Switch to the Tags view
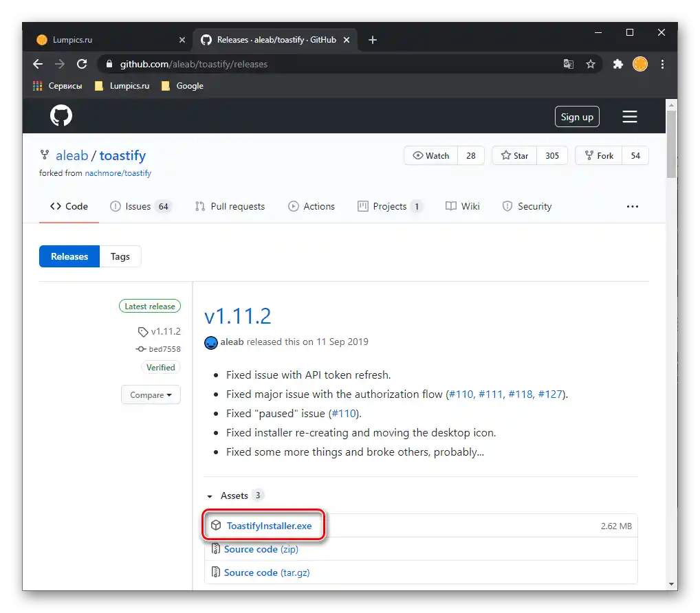Screen dimensions: 700x613 120,256
